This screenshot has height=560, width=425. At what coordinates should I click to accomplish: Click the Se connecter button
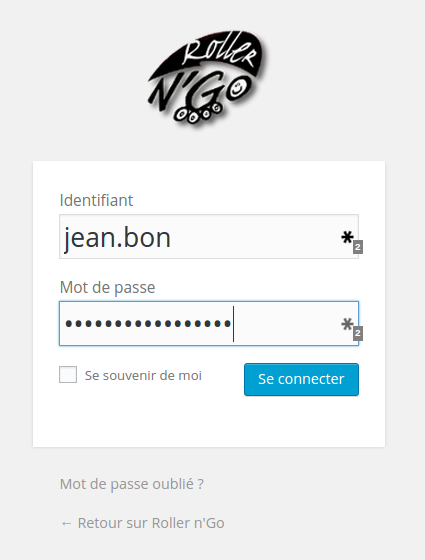pos(301,379)
